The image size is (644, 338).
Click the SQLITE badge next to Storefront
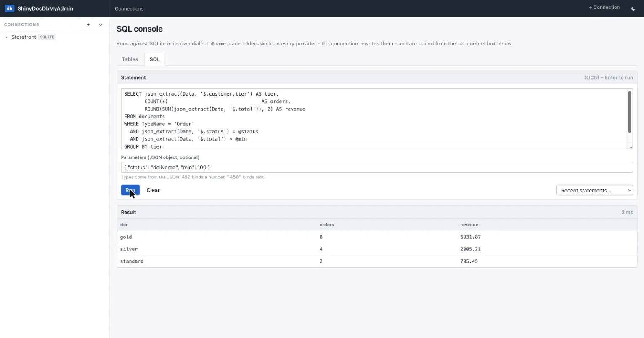click(x=47, y=37)
